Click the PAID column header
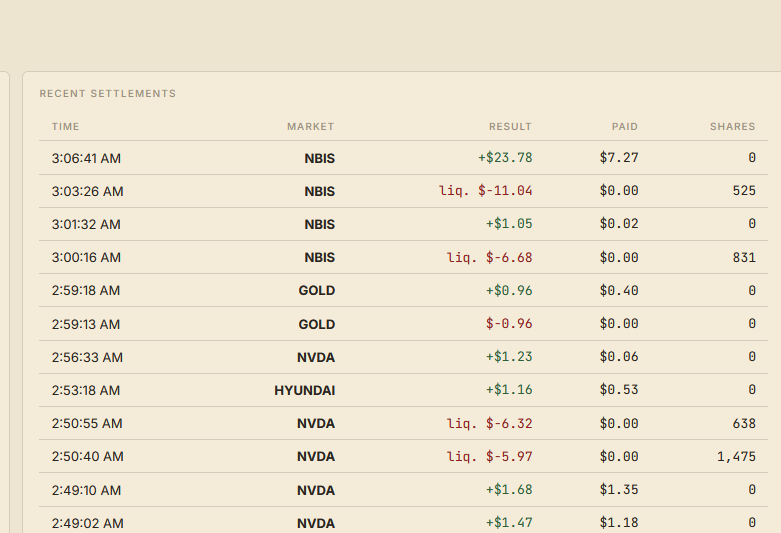 (625, 127)
